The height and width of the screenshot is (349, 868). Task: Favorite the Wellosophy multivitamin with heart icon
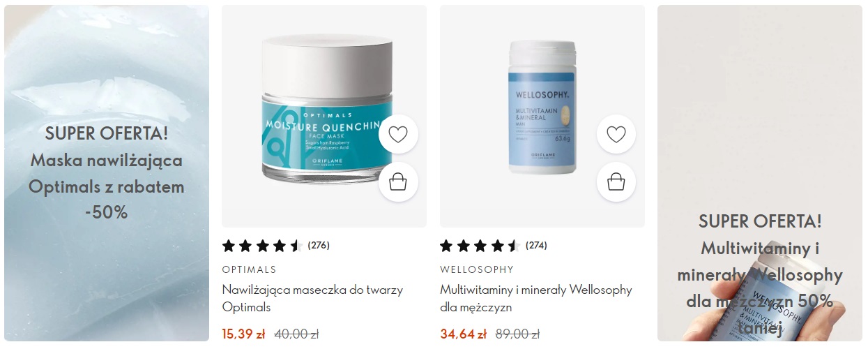(616, 134)
